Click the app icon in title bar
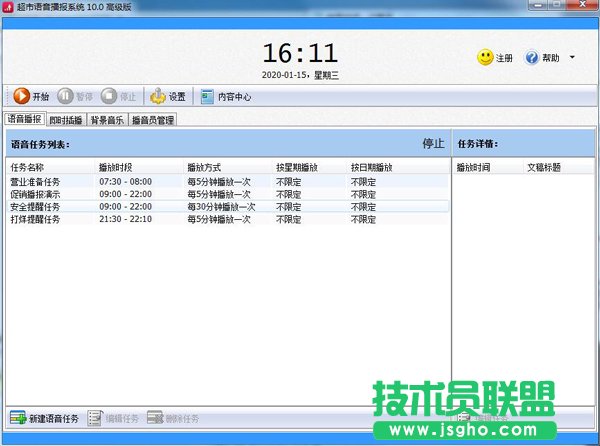600x446 pixels. [8, 7]
